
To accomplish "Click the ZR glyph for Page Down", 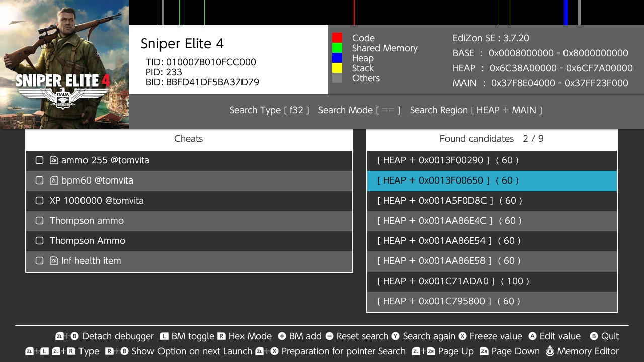I will (x=484, y=351).
